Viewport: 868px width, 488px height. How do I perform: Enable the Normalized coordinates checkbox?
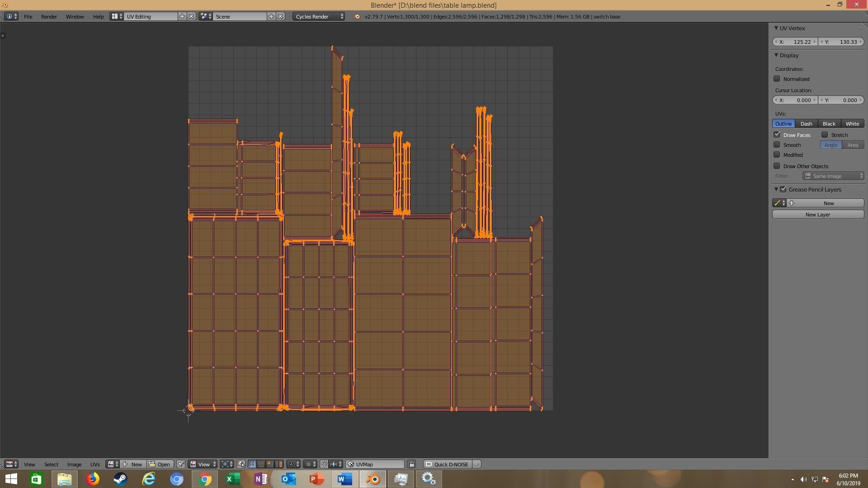(x=777, y=79)
